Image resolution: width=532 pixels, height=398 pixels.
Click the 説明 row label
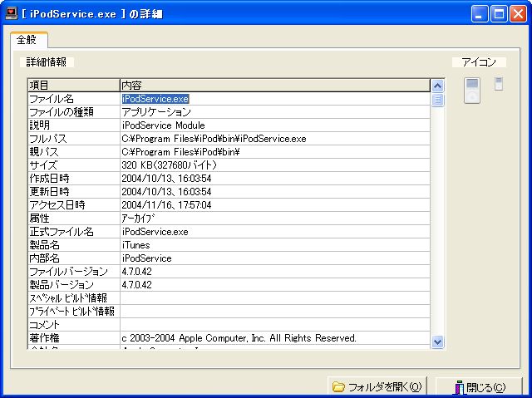(39, 125)
